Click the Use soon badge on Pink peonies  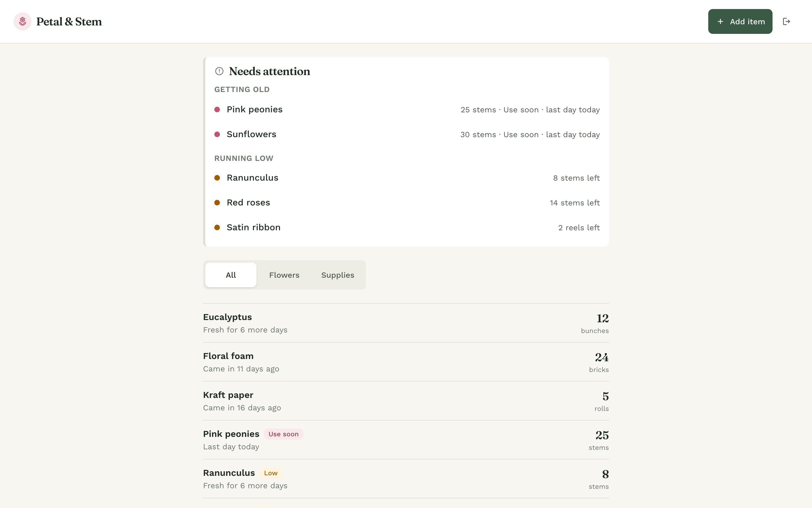(283, 434)
